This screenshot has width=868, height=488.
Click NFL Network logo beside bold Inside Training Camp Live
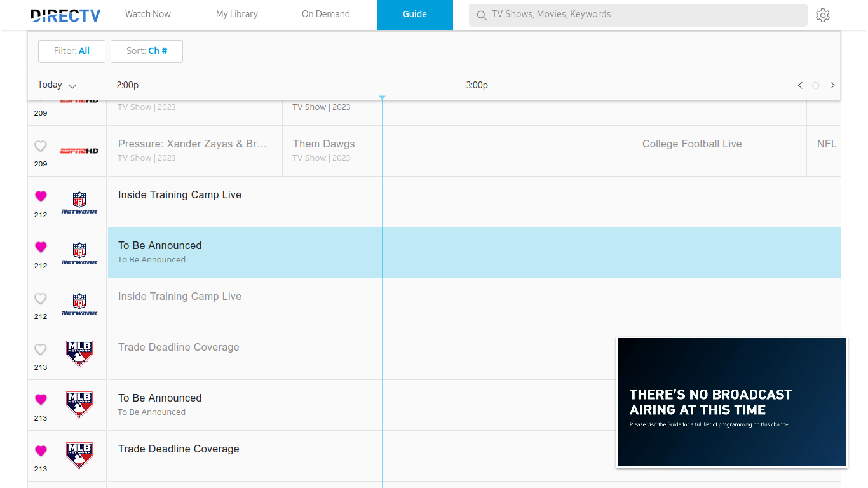tap(79, 202)
